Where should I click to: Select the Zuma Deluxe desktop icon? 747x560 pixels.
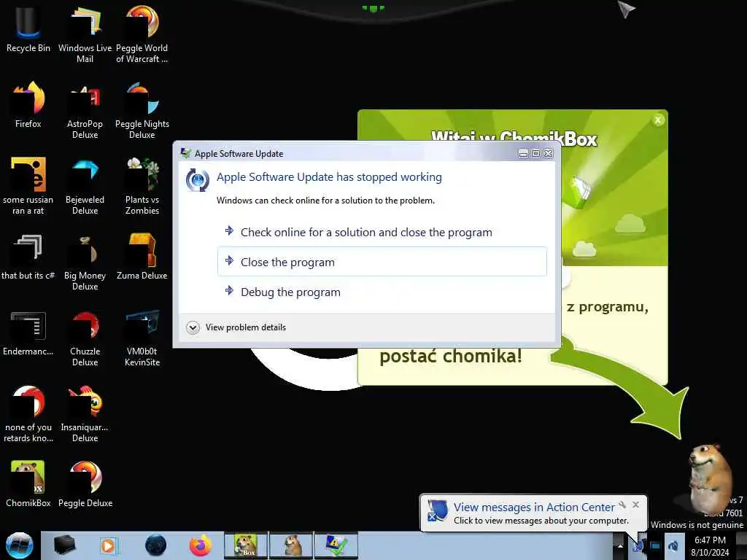[142, 257]
